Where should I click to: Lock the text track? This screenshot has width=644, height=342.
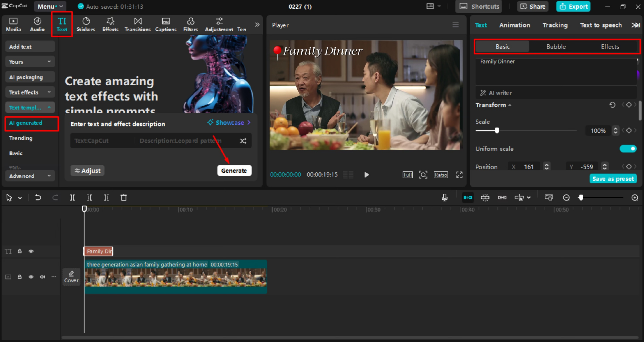pyautogui.click(x=19, y=251)
